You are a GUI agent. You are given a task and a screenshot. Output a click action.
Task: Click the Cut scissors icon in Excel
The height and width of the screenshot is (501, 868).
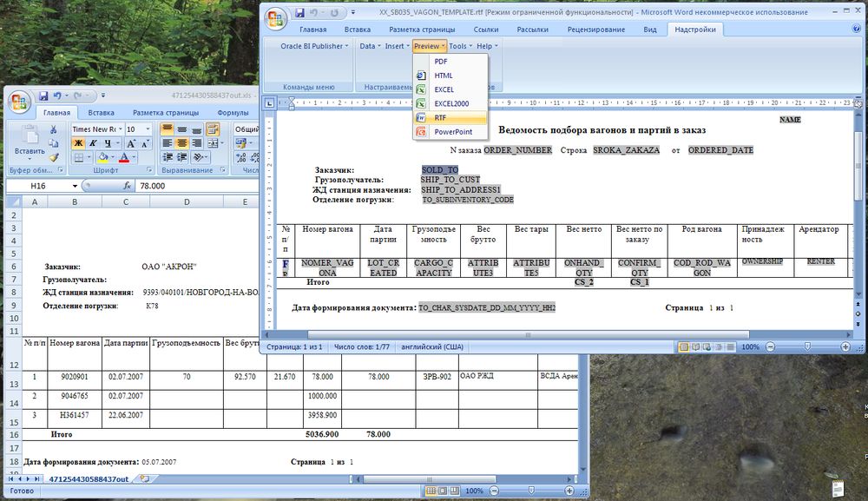[54, 129]
